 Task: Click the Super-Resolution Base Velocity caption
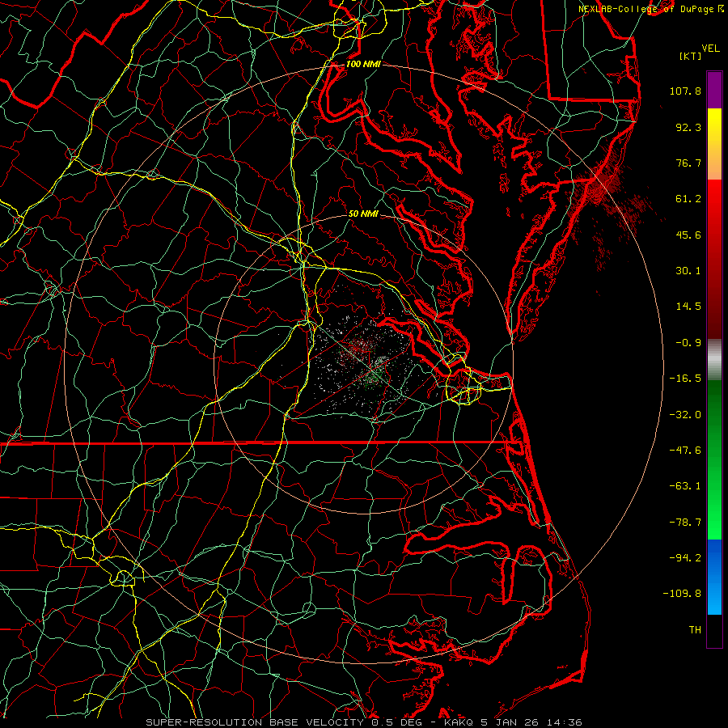point(363,722)
